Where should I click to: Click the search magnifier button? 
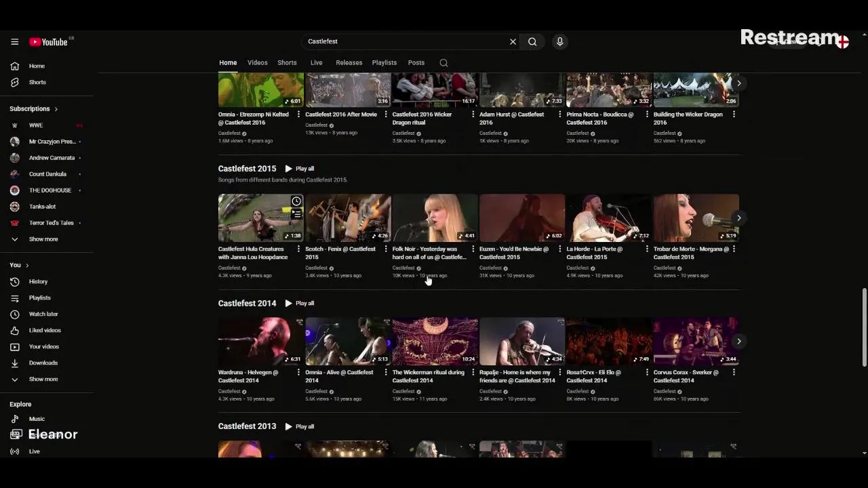[x=532, y=41]
